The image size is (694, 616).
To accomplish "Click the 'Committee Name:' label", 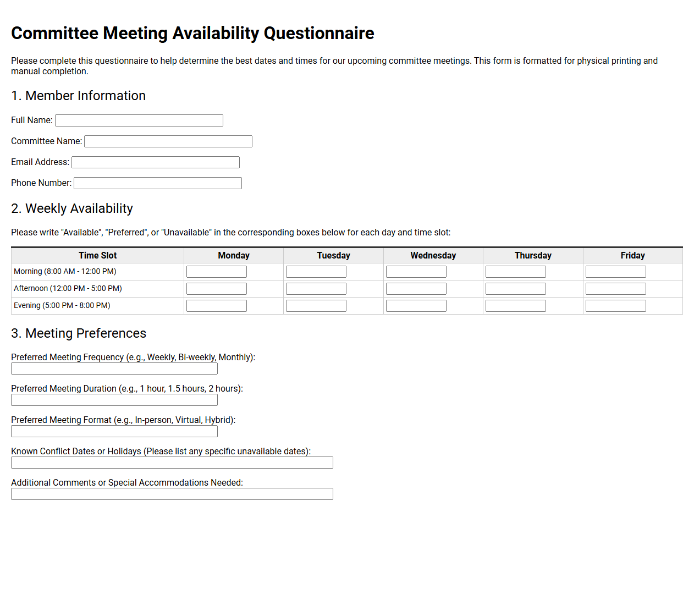I will [47, 141].
